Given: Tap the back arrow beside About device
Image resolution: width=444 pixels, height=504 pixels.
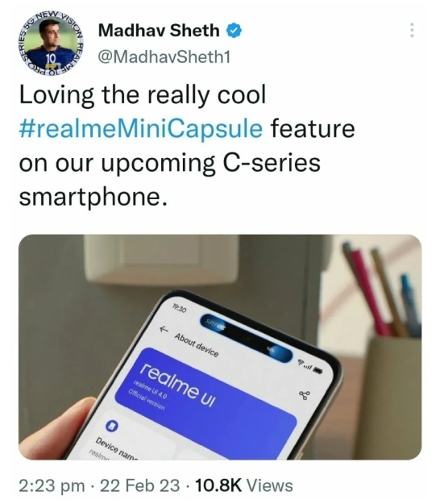Looking at the screenshot, I should (x=164, y=329).
